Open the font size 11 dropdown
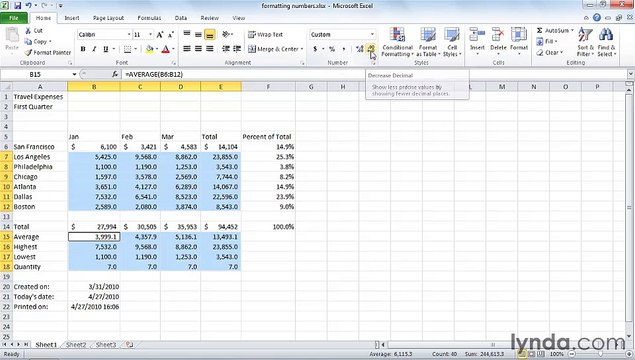This screenshot has width=635, height=360. [150, 35]
